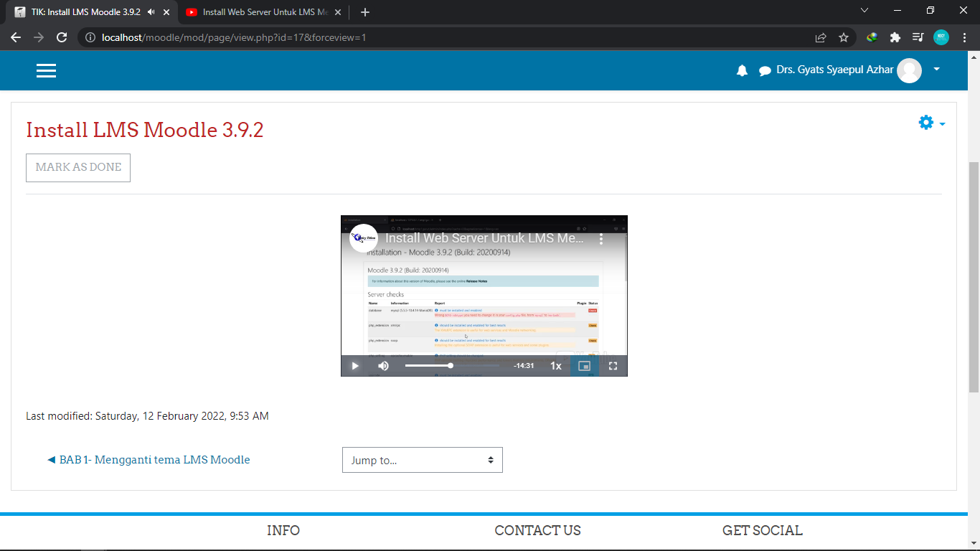This screenshot has width=980, height=551.
Task: Go back in browser history
Action: point(16,37)
